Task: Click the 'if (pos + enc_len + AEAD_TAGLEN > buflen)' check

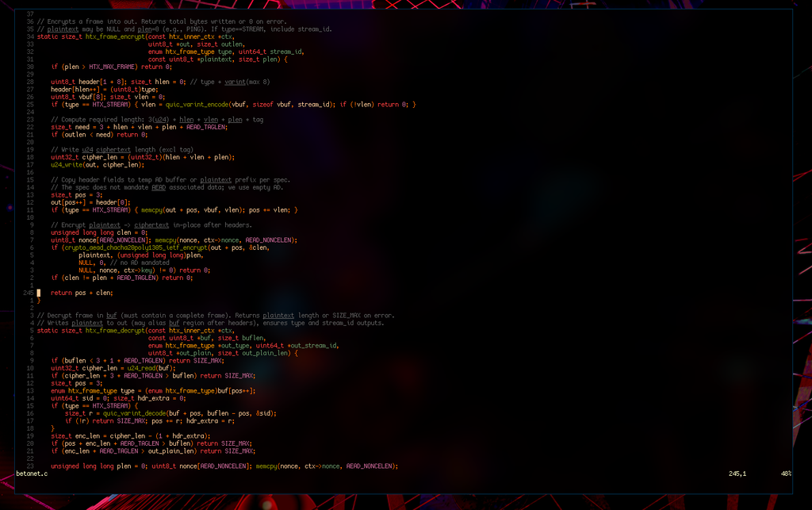Action: tap(121, 443)
